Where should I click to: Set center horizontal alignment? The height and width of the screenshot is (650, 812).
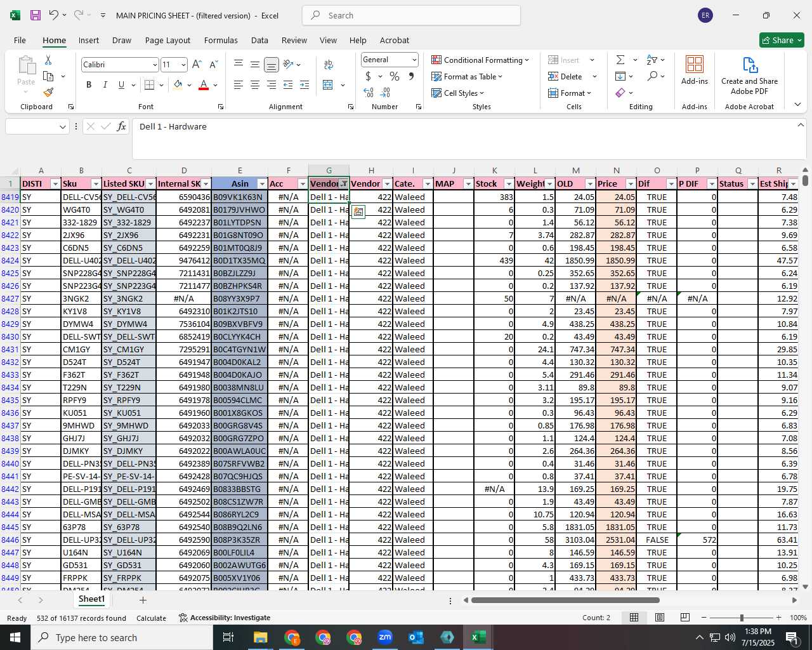click(x=254, y=84)
